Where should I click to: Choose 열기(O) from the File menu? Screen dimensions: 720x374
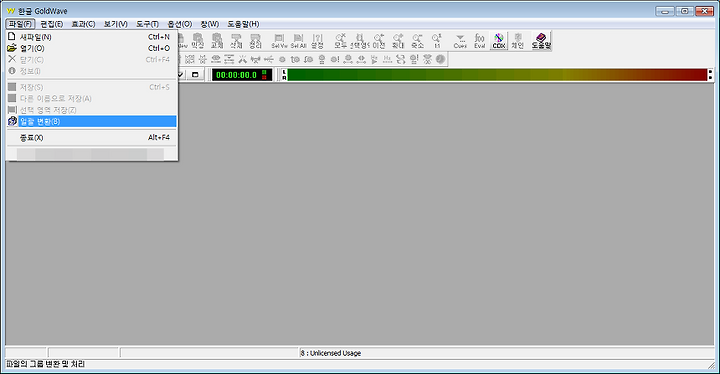click(x=91, y=48)
